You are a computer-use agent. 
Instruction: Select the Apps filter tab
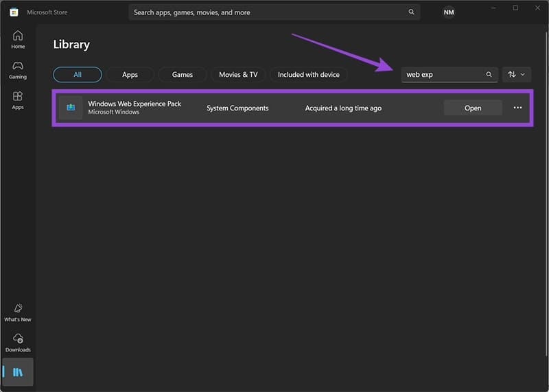[130, 74]
